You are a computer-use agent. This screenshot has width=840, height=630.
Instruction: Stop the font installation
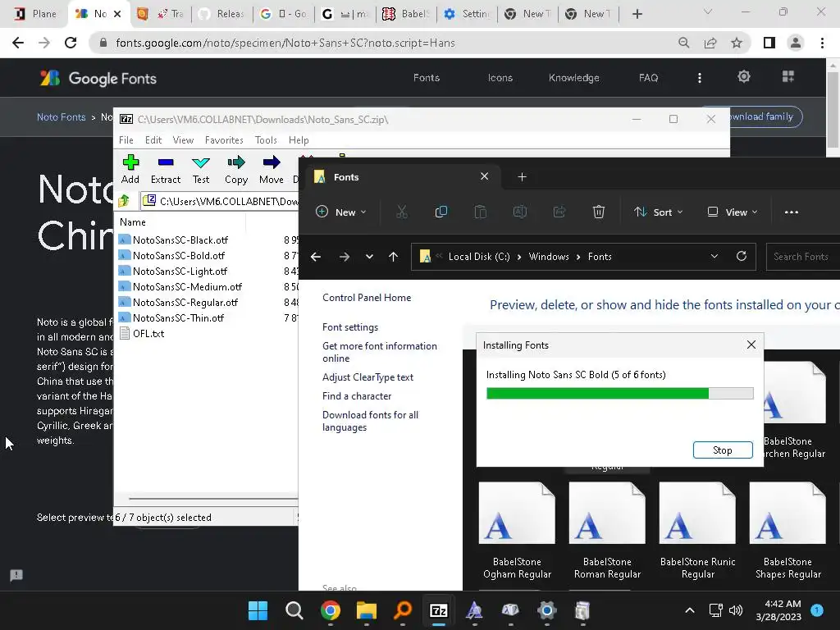click(x=722, y=450)
